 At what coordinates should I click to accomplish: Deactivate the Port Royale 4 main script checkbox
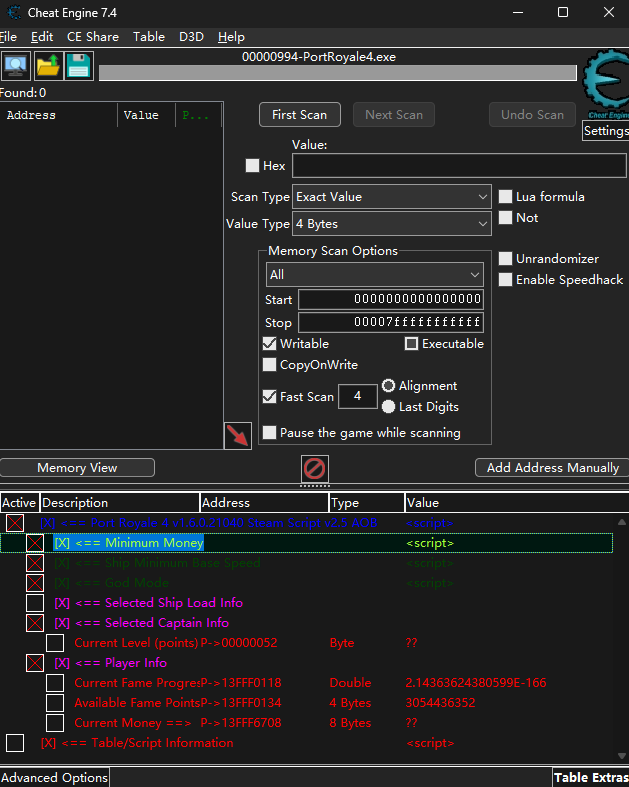(x=15, y=523)
